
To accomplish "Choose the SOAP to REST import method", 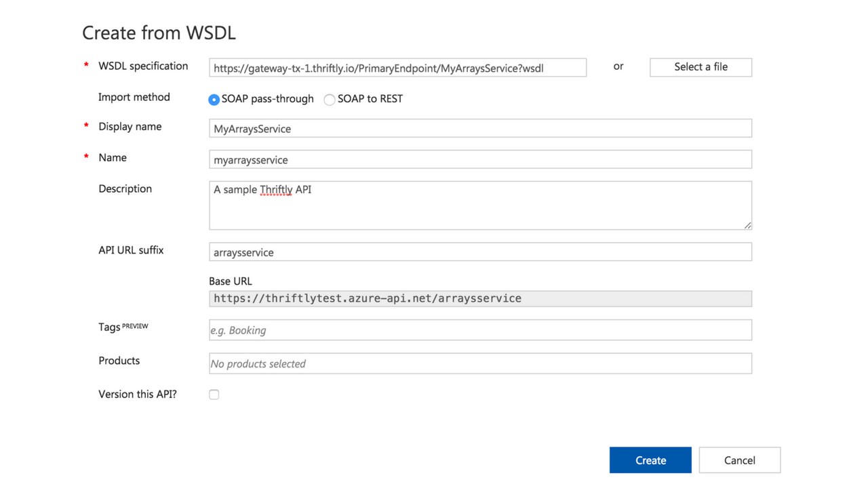I will coord(330,100).
